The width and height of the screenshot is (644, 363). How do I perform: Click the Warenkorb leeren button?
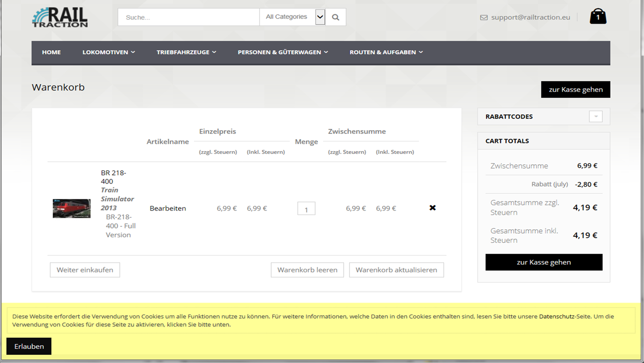(x=307, y=270)
